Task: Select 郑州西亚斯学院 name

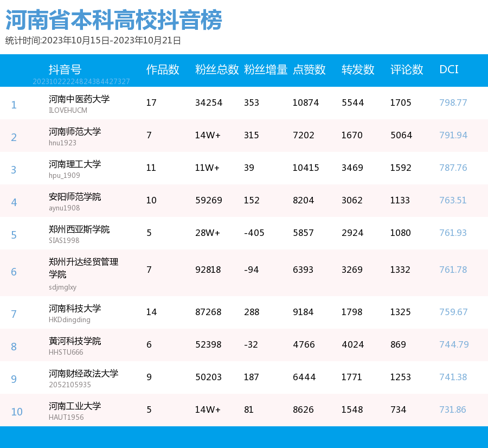Action: tap(79, 229)
